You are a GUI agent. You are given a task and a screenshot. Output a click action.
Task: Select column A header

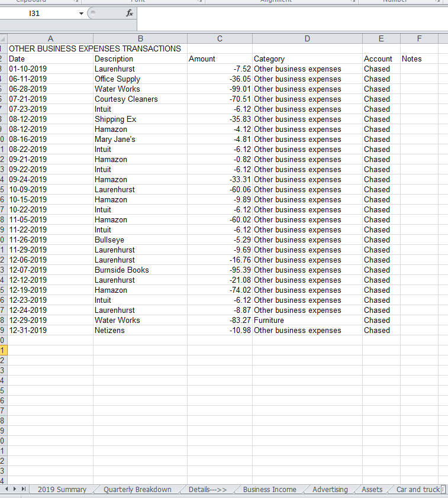[x=50, y=39]
